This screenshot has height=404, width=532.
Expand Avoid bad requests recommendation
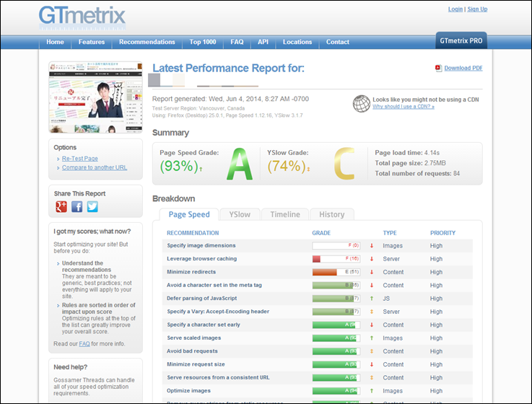tap(193, 351)
